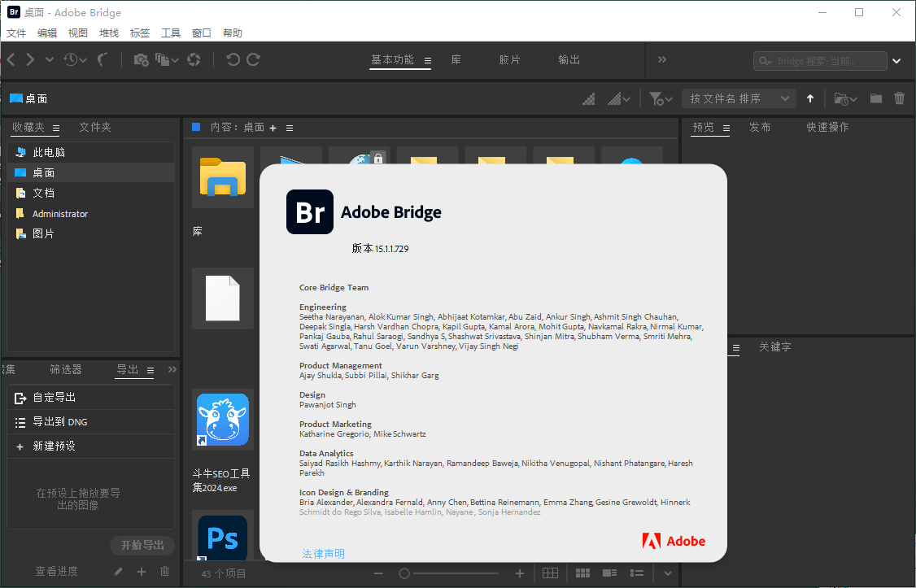This screenshot has height=588, width=916.
Task: Open the 文件 menu
Action: click(16, 33)
